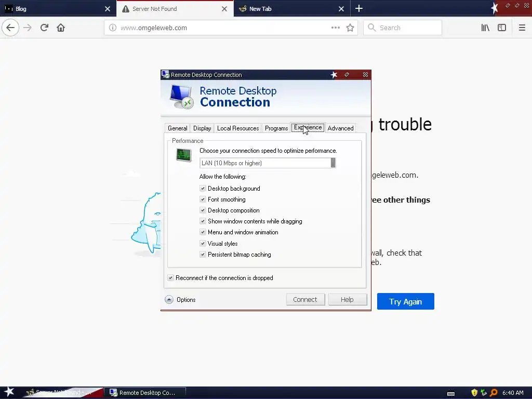Open the Advanced tab

(340, 128)
